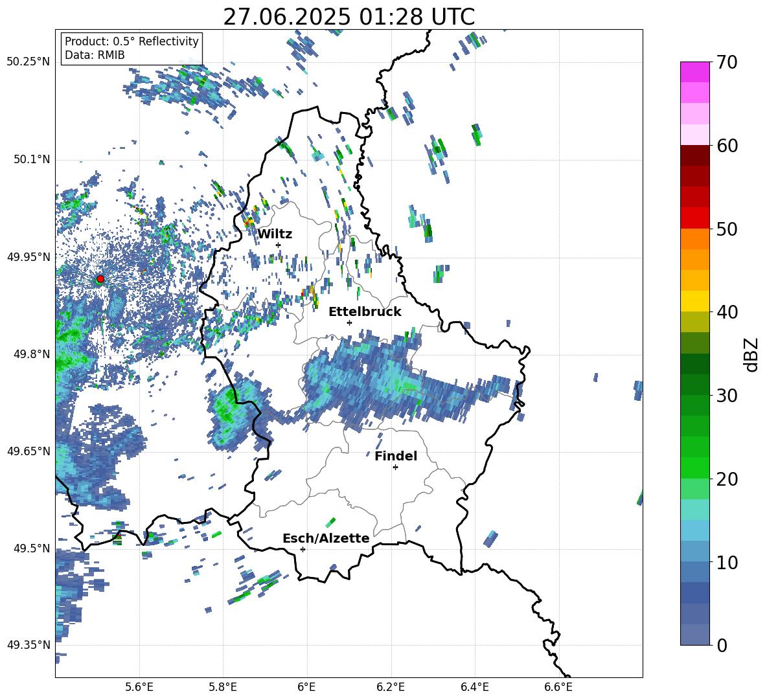The width and height of the screenshot is (767, 700).
Task: Click the 6.6°E longitude tick label
Action: coord(558,687)
